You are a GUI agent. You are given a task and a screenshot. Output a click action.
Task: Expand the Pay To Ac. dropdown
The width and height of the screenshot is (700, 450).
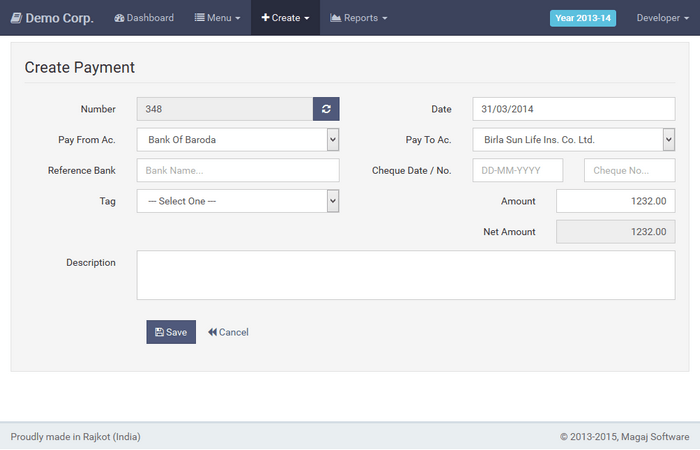coord(574,140)
